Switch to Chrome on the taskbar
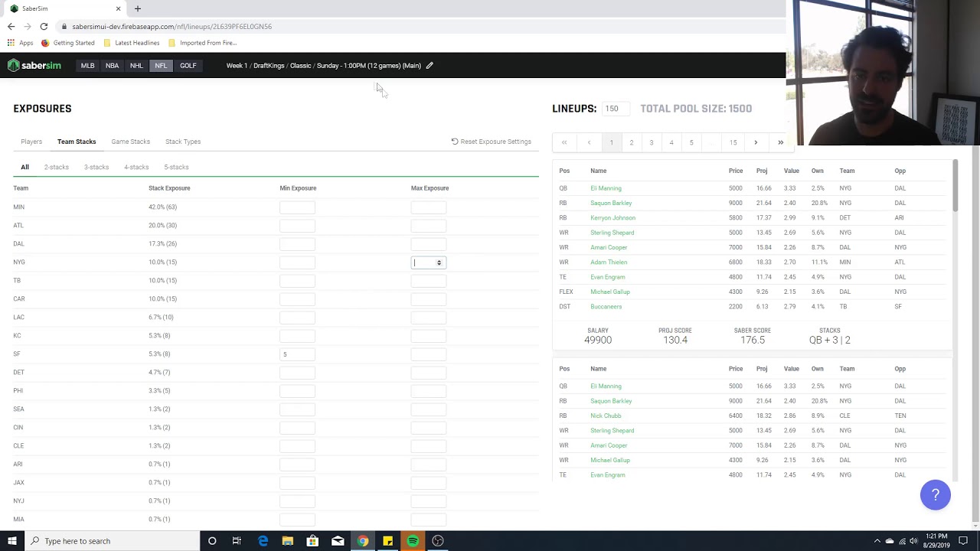 pyautogui.click(x=363, y=541)
